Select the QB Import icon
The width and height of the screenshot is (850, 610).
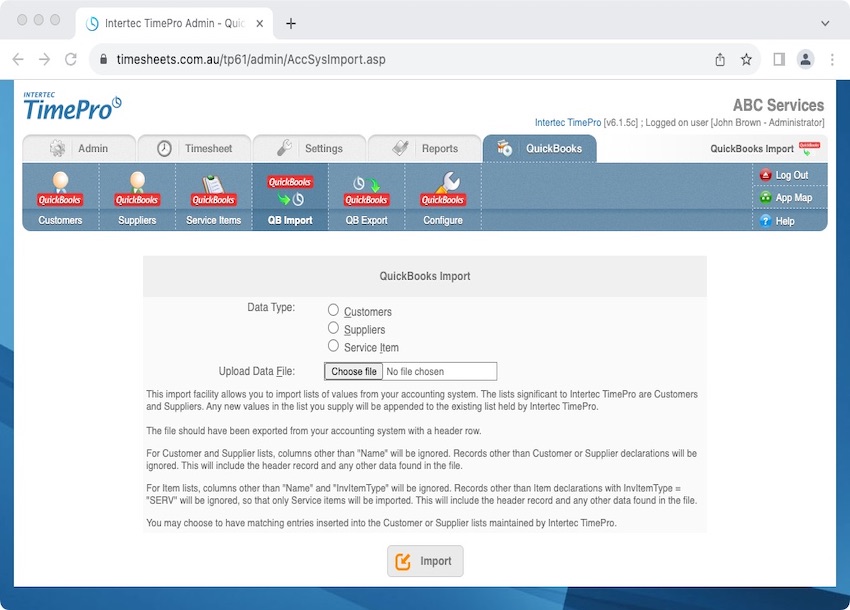[290, 190]
